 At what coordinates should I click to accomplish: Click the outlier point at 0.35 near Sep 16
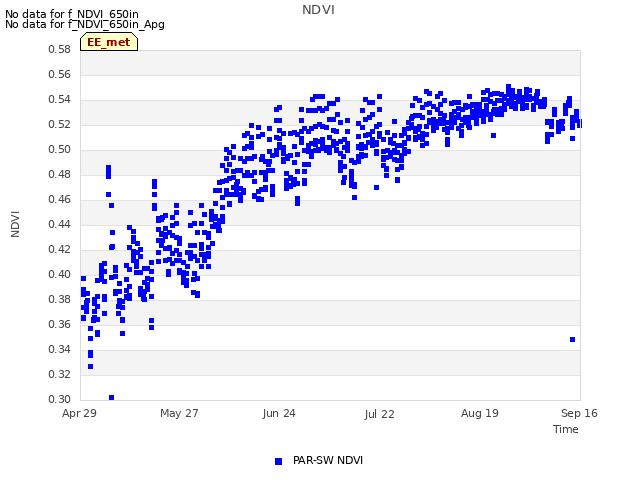[572, 340]
